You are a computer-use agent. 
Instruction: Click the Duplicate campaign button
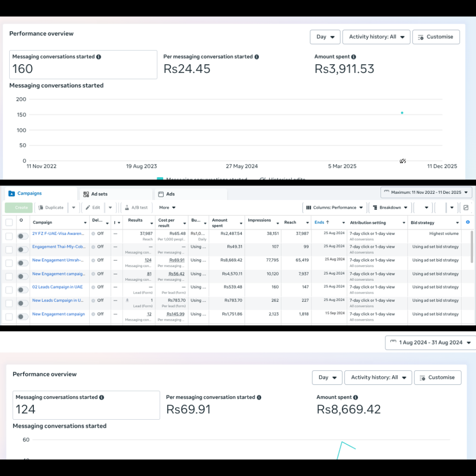[x=51, y=207]
